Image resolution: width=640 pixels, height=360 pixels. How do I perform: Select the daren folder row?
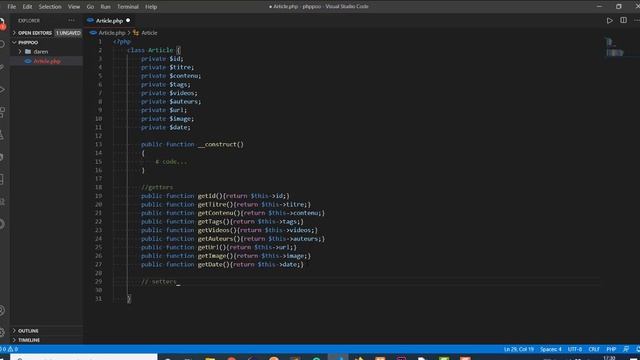coord(47,51)
